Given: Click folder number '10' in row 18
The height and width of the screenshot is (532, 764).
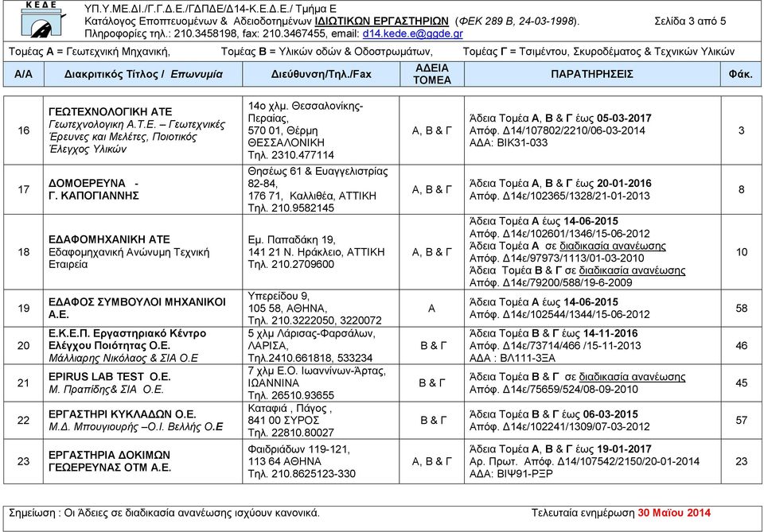Looking at the screenshot, I should (741, 252).
